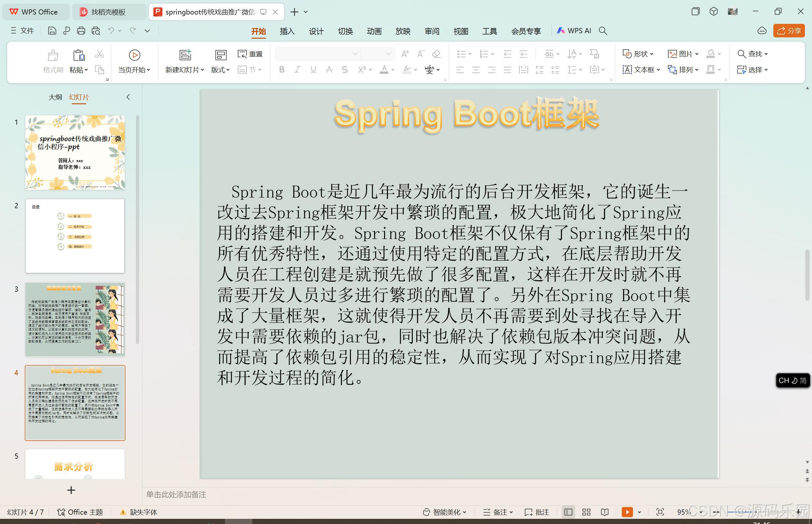Click the Share (分享) button

tap(788, 31)
